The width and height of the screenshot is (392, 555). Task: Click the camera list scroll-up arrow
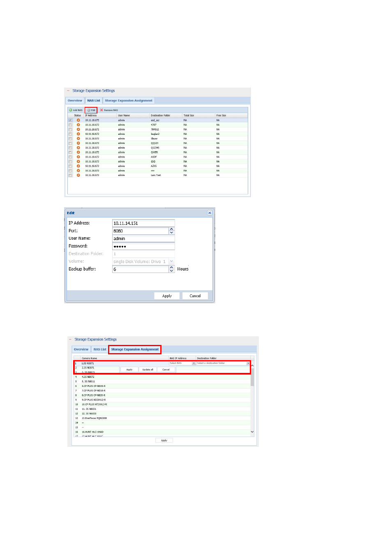point(252,365)
